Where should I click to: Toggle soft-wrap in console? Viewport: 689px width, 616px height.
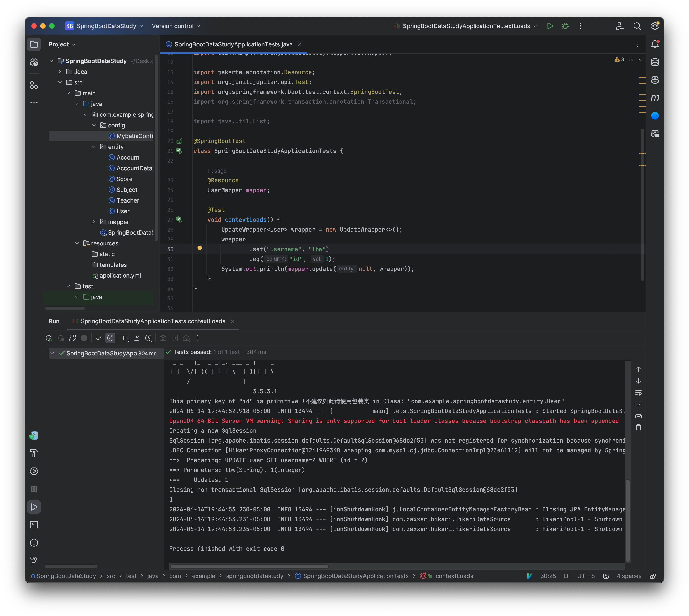click(639, 393)
